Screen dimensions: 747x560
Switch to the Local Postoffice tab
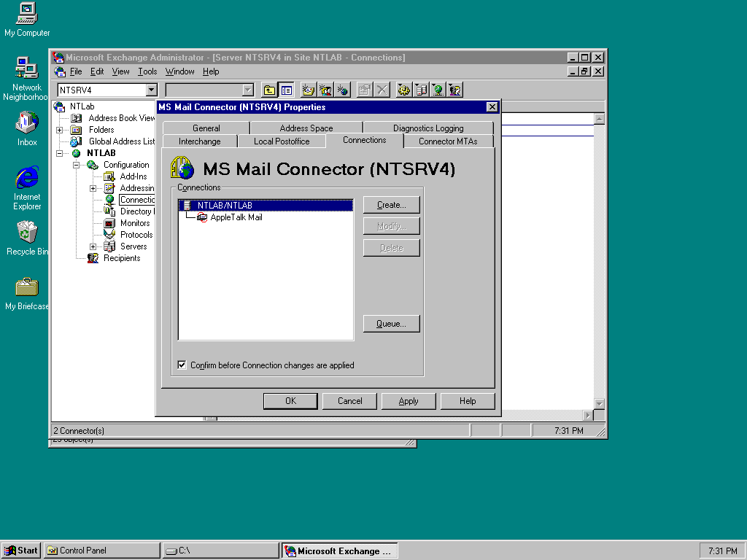(x=282, y=141)
